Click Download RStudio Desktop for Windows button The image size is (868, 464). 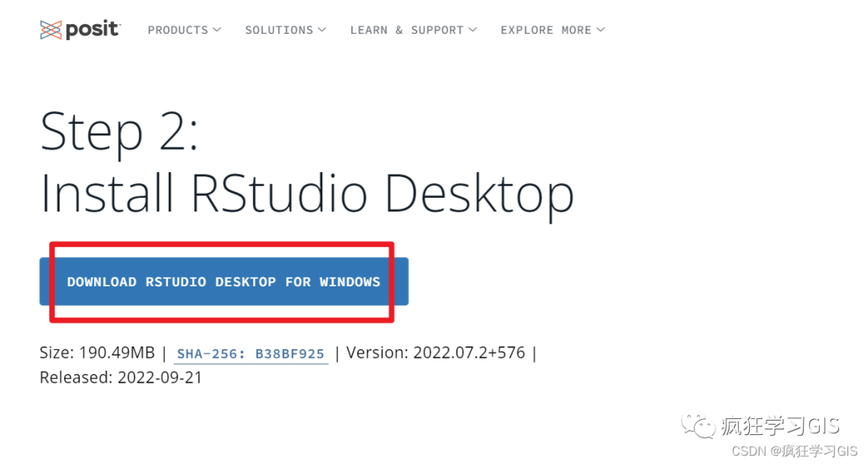click(x=223, y=281)
